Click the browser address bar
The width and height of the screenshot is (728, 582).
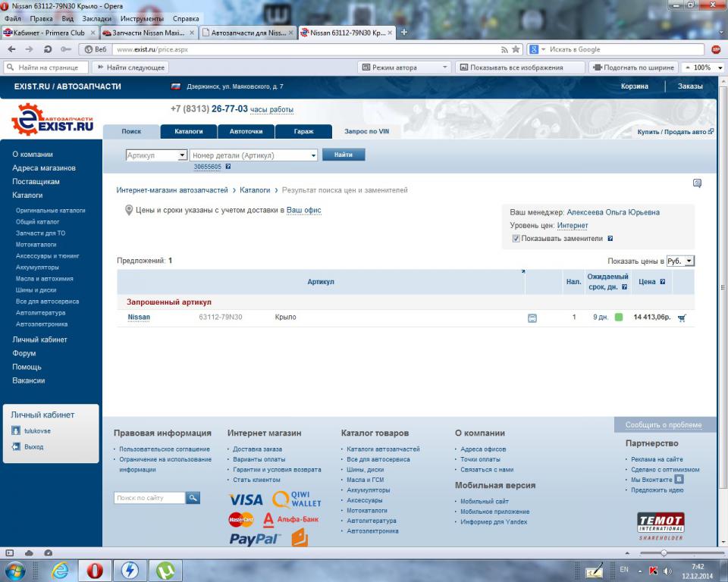pyautogui.click(x=306, y=49)
